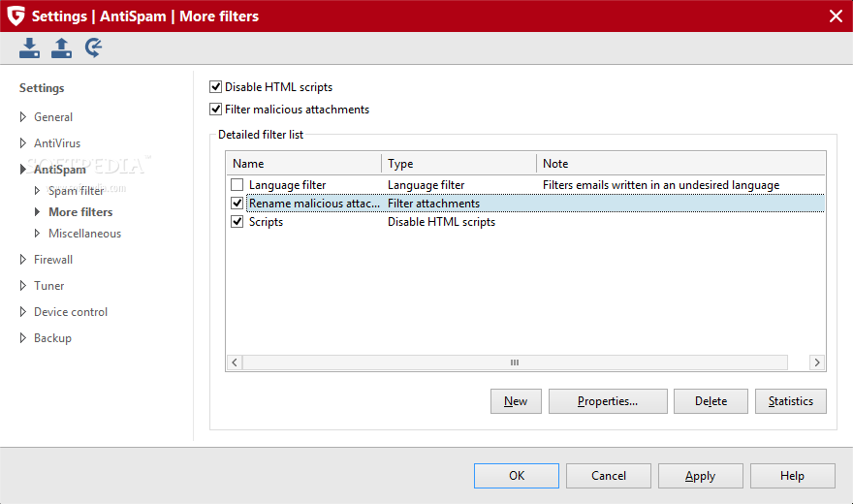Select the Language filter name cell
The height and width of the screenshot is (504, 853).
[x=287, y=185]
